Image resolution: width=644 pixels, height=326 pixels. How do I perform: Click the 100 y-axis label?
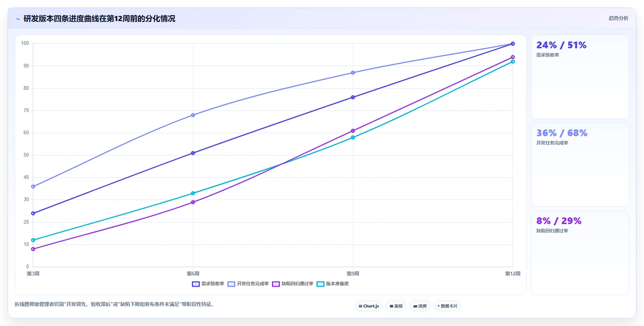25,43
